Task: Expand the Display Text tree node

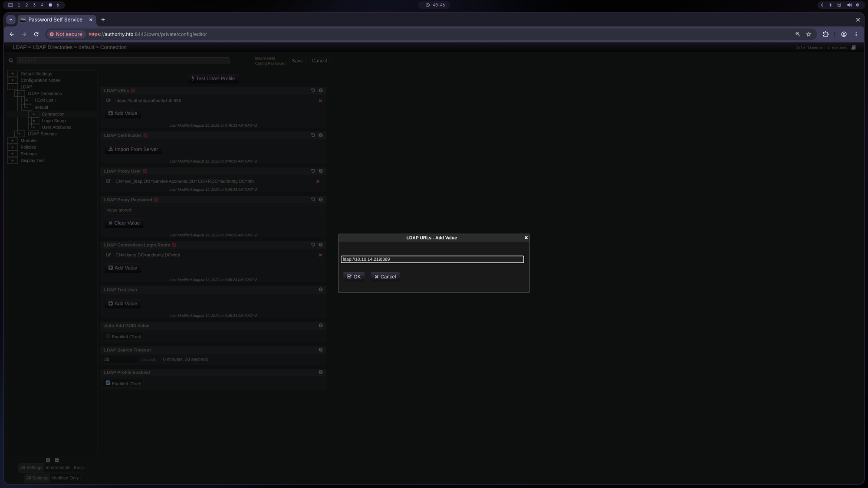Action: [x=13, y=160]
